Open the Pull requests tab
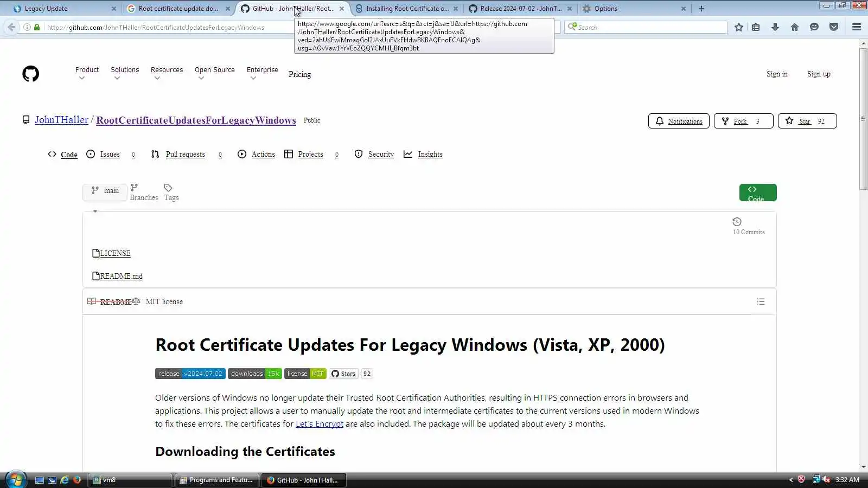This screenshot has width=868, height=488. 186,155
